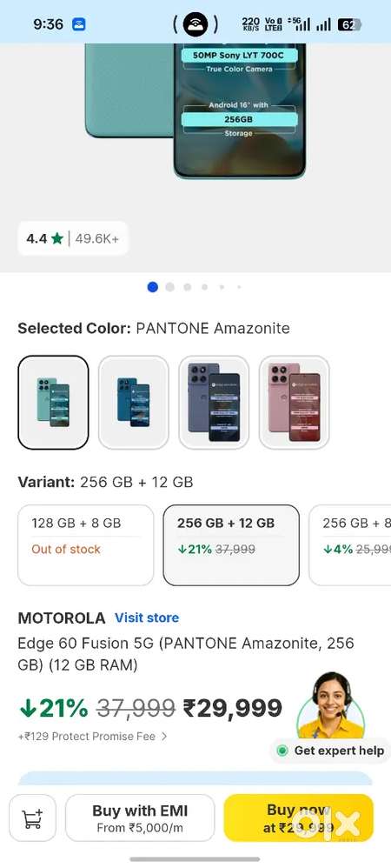This screenshot has height=868, width=391.
Task: Tap the add to cart icon
Action: (33, 818)
